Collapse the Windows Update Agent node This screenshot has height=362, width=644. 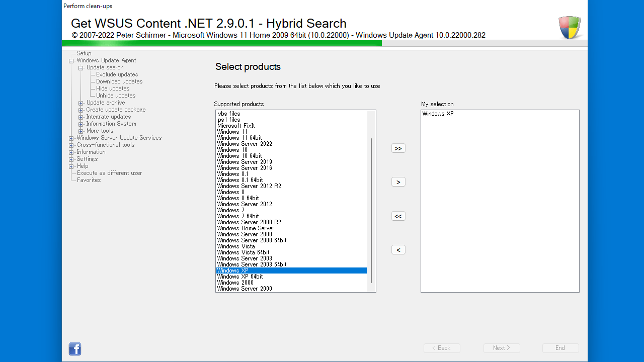(71, 61)
